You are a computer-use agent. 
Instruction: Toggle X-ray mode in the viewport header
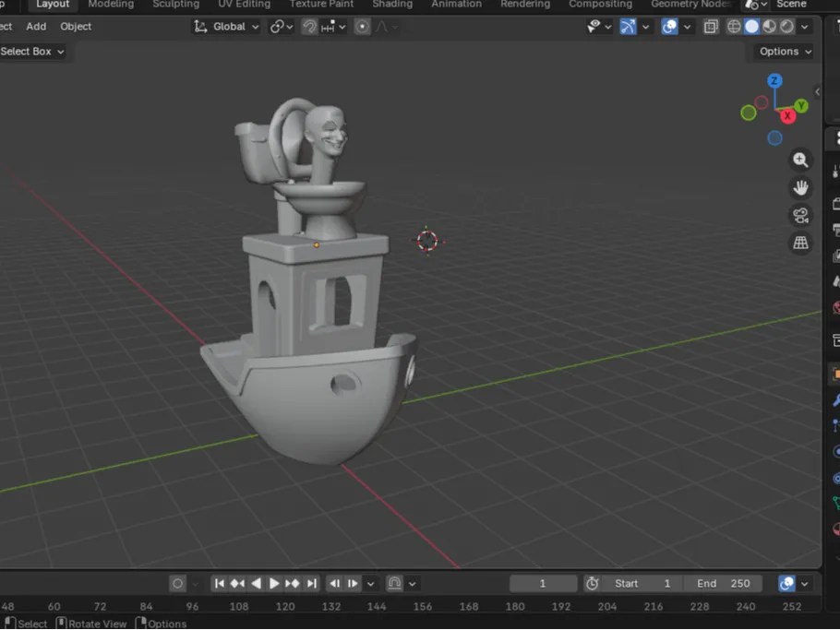(711, 26)
